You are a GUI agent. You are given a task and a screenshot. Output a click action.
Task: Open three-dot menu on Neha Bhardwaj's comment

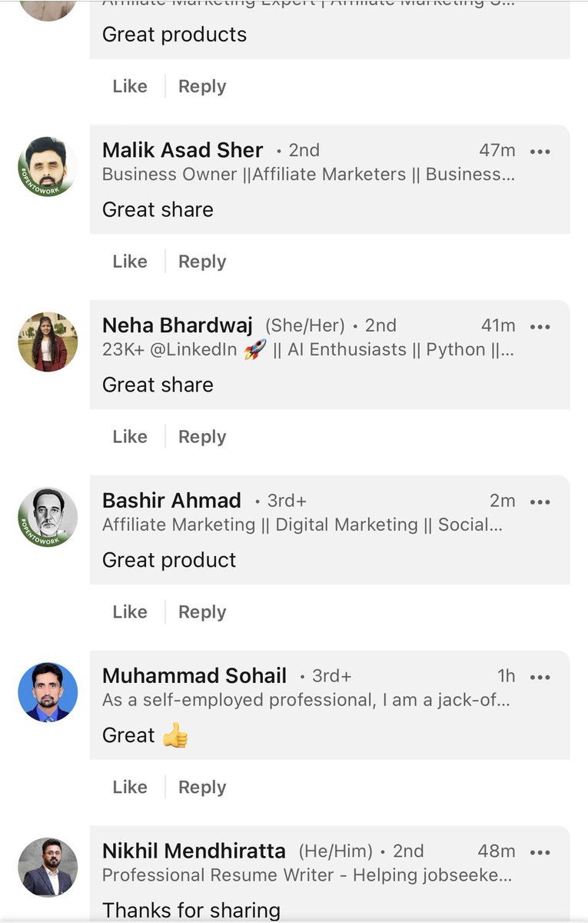540,327
